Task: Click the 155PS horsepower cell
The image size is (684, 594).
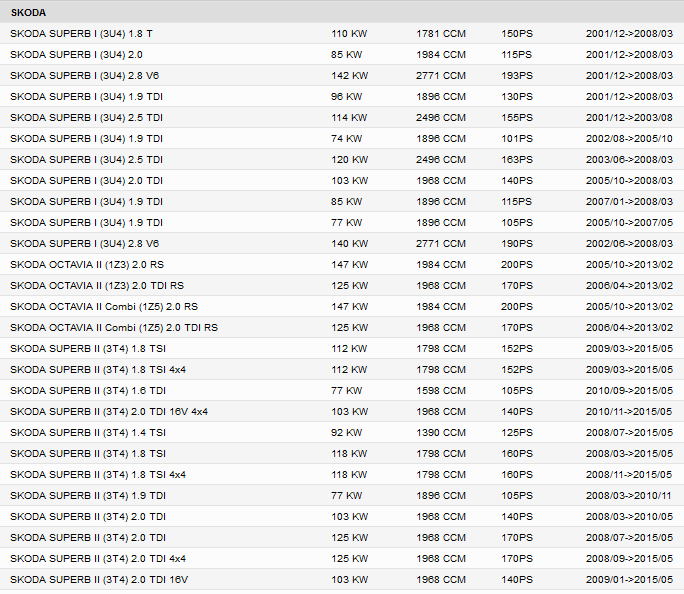Action: coord(517,117)
